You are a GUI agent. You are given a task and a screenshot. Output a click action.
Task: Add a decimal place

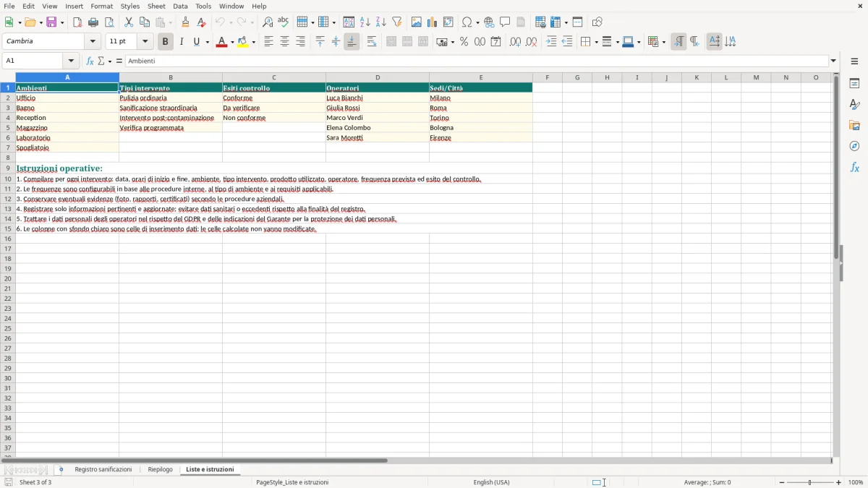pos(515,42)
